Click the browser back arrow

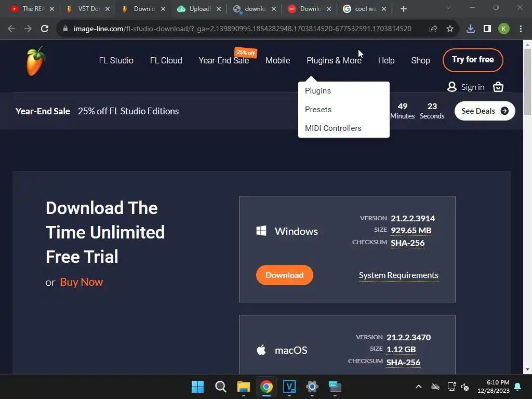tap(11, 29)
